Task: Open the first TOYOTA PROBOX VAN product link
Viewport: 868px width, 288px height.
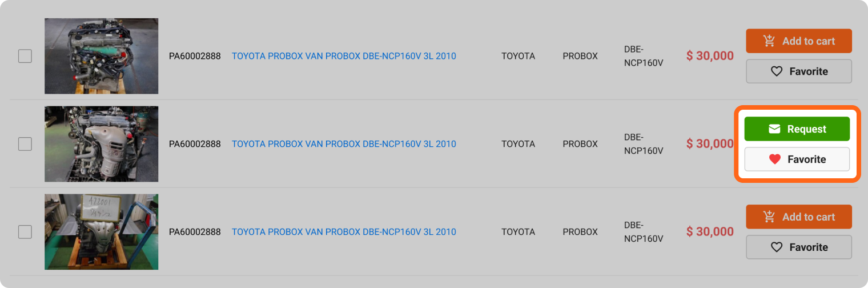Action: click(x=344, y=56)
